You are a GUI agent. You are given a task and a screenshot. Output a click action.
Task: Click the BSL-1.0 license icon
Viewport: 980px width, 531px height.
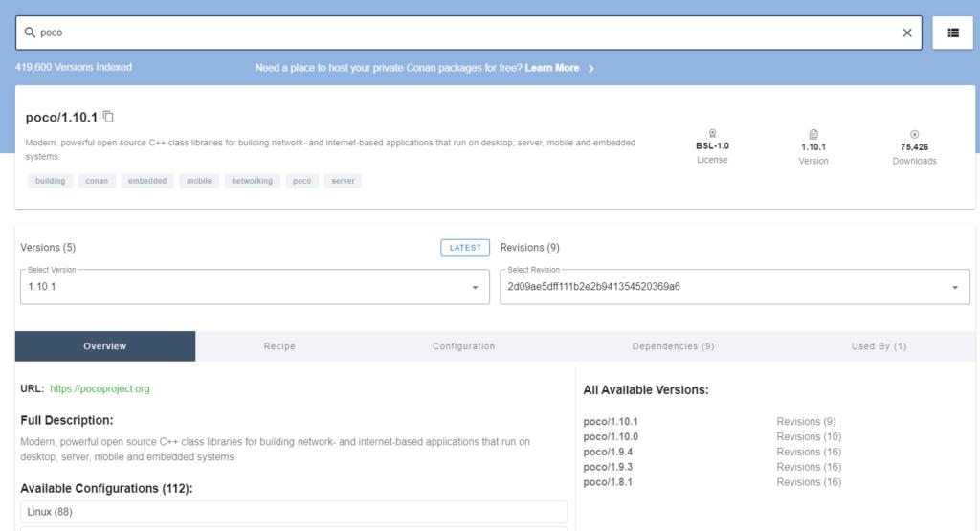click(x=711, y=134)
